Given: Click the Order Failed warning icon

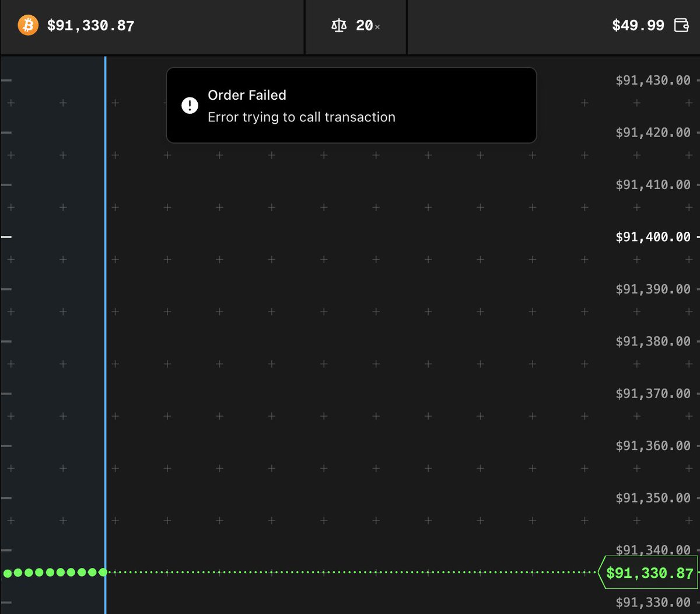Looking at the screenshot, I should (190, 106).
